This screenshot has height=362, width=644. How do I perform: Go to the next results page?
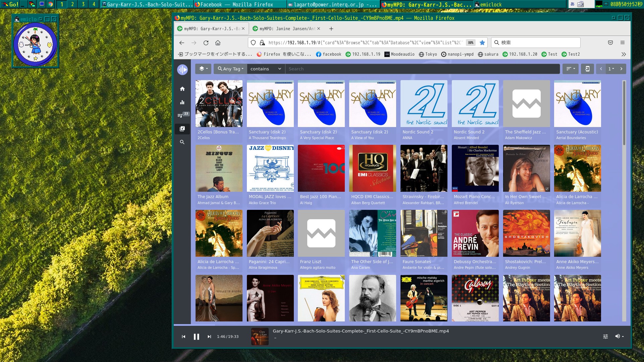point(621,69)
